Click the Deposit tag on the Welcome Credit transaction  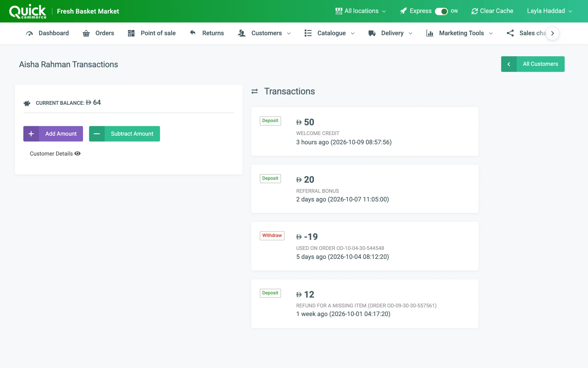pos(270,121)
